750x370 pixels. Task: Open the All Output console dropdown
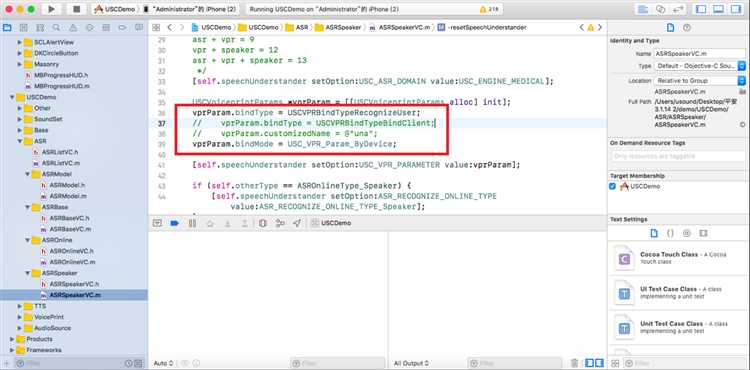coord(411,363)
